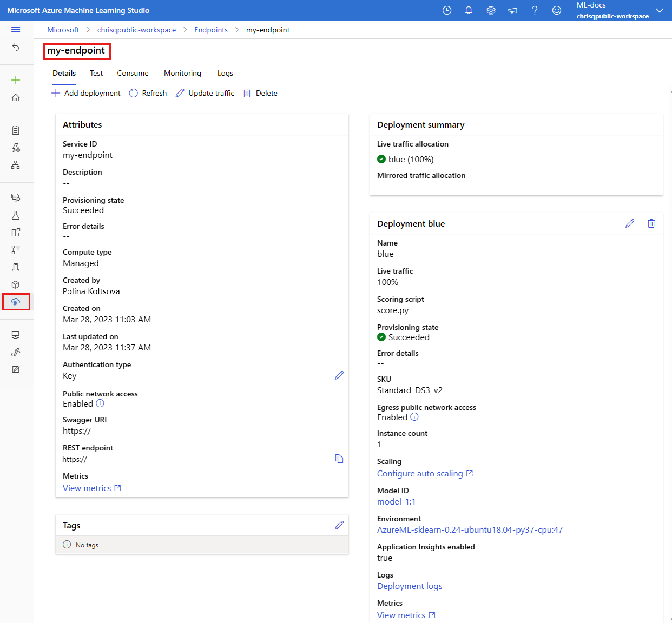
Task: Open the Endpoints sidebar icon
Action: point(16,302)
